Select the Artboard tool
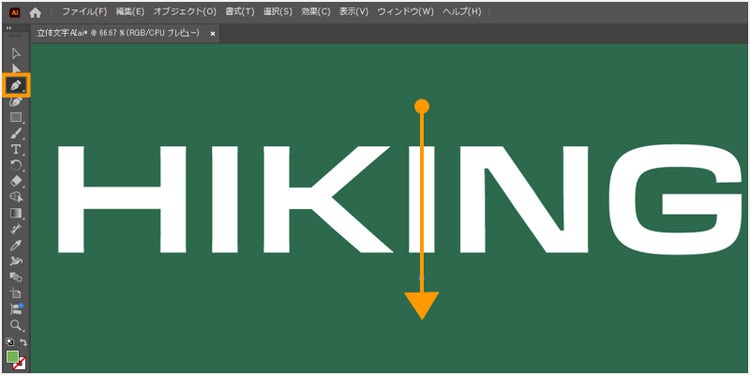 16,293
